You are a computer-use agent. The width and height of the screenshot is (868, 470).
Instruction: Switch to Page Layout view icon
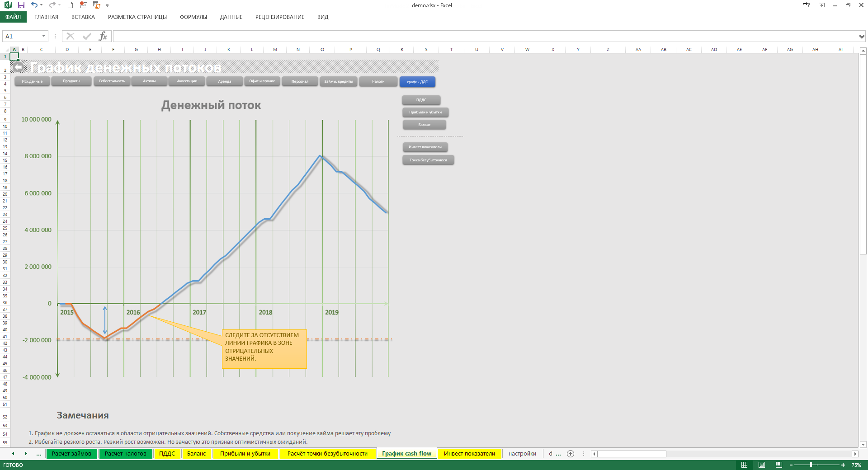point(762,465)
